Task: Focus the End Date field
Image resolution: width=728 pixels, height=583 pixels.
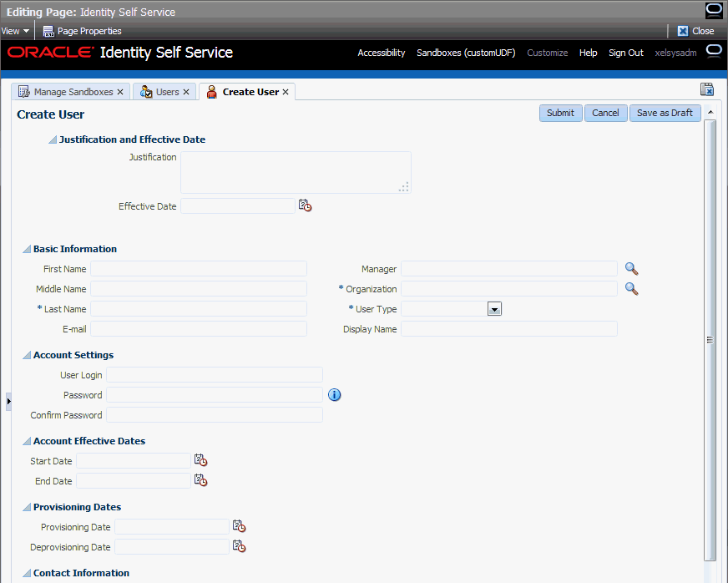Action: point(134,480)
